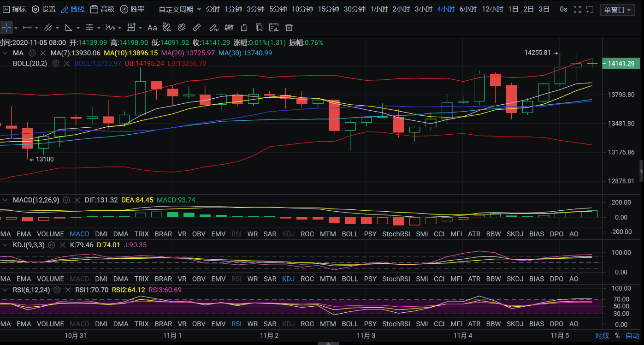644x345 pixels.
Task: Select the 4小时 timeframe tab
Action: click(x=446, y=9)
